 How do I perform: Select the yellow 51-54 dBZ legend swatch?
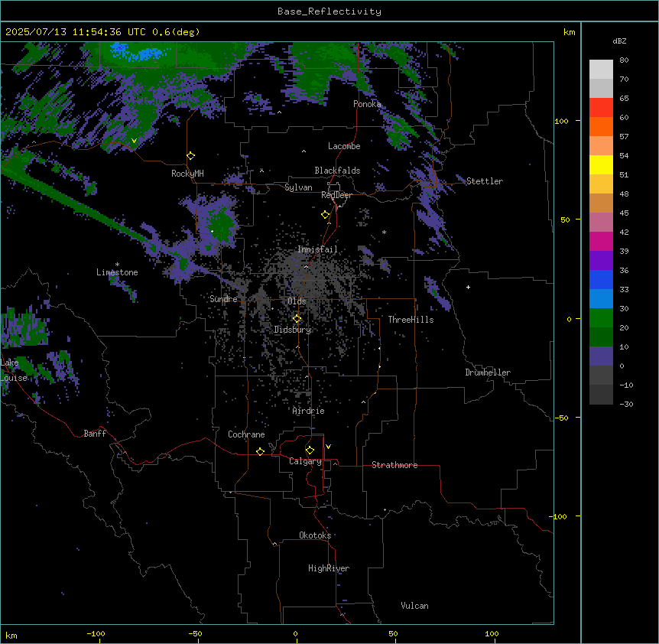601,164
